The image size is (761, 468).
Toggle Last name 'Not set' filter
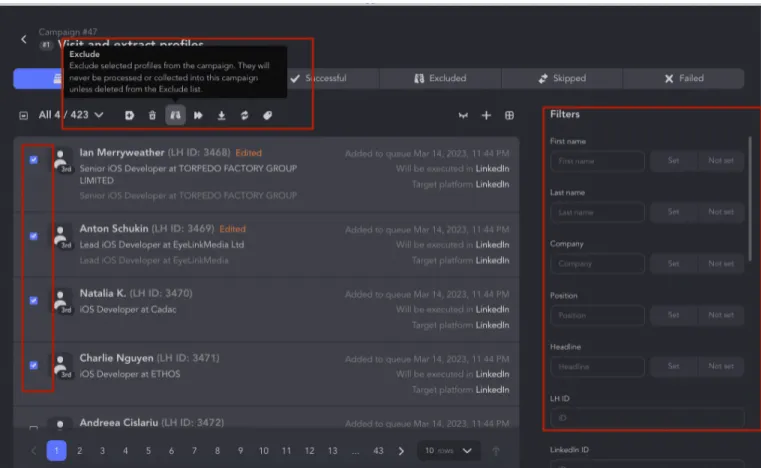pos(721,212)
